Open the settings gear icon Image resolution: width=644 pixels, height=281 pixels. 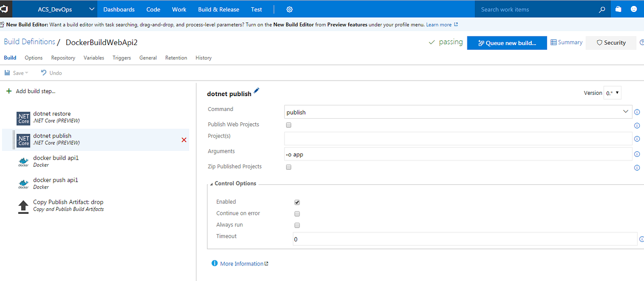click(289, 9)
